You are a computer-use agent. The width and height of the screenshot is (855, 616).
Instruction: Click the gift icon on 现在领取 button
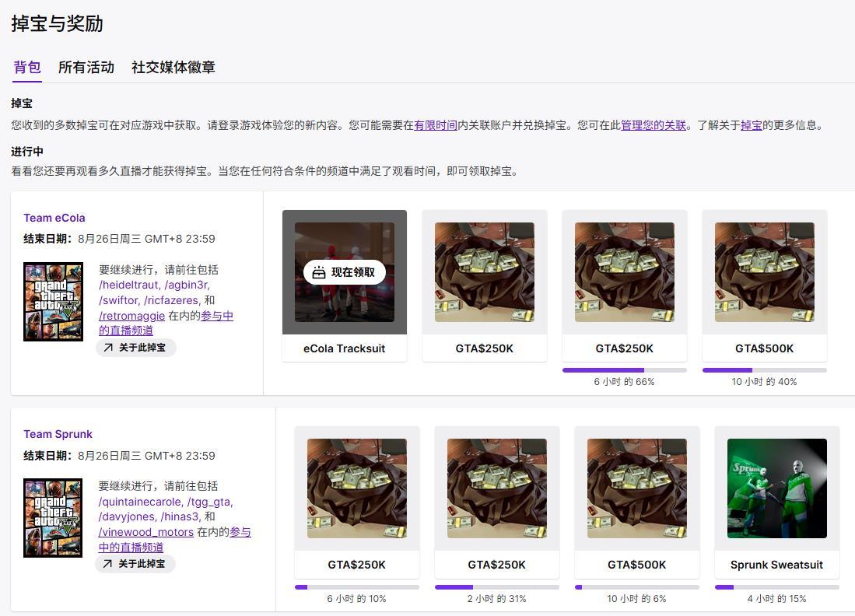(x=319, y=272)
